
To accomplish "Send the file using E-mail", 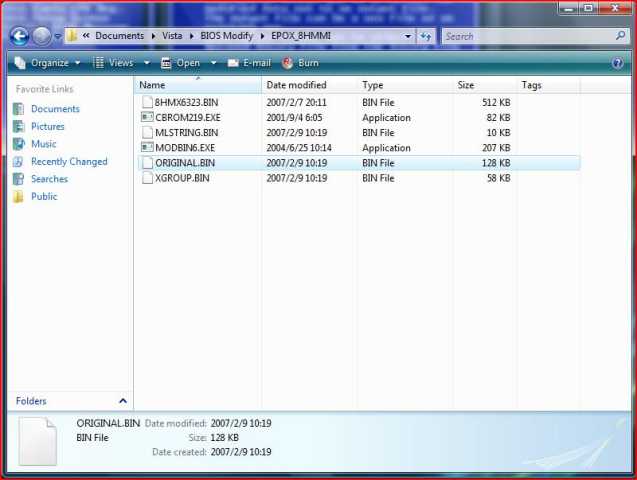I will point(249,63).
